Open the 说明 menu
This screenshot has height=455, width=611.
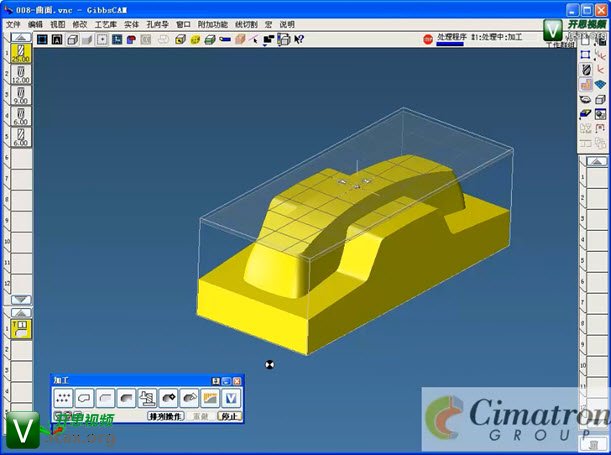(287, 25)
